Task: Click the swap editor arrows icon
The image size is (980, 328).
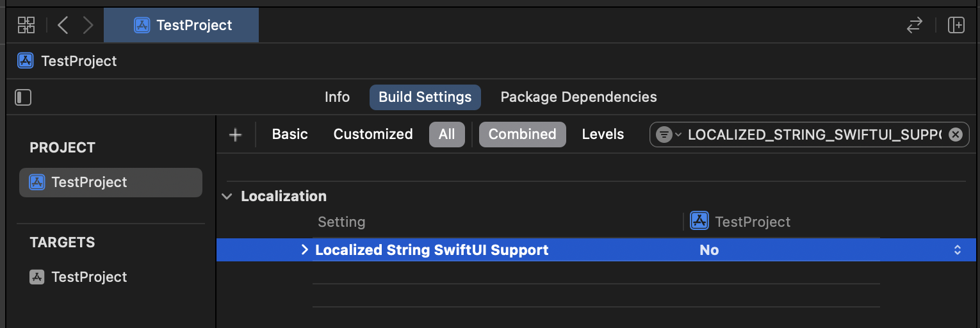Action: coord(915,26)
